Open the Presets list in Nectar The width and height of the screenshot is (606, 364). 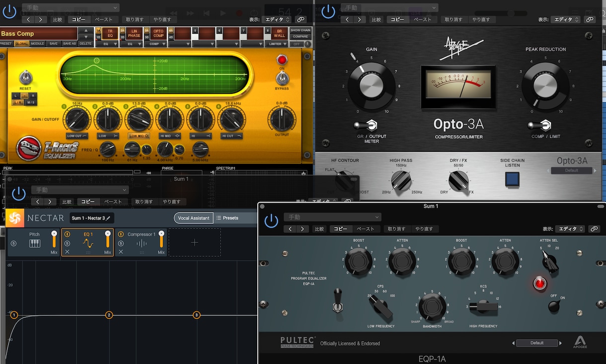click(227, 218)
